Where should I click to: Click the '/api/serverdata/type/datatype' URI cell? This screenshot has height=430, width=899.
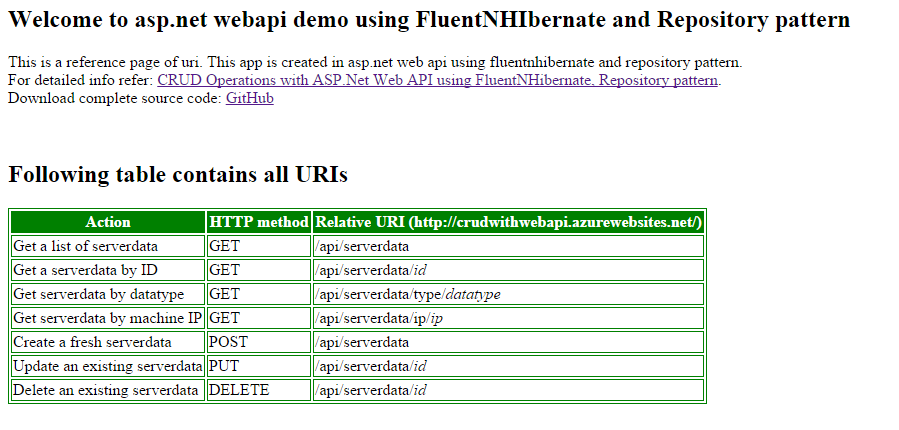pos(509,294)
